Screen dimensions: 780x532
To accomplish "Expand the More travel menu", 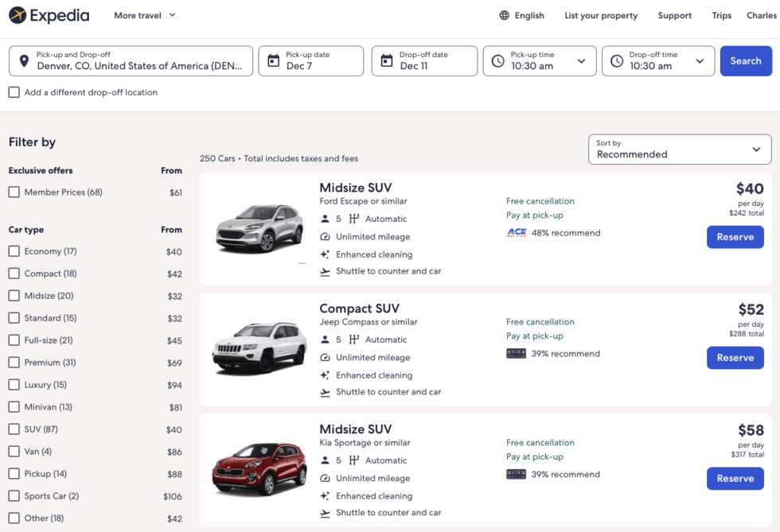I will 144,15.
